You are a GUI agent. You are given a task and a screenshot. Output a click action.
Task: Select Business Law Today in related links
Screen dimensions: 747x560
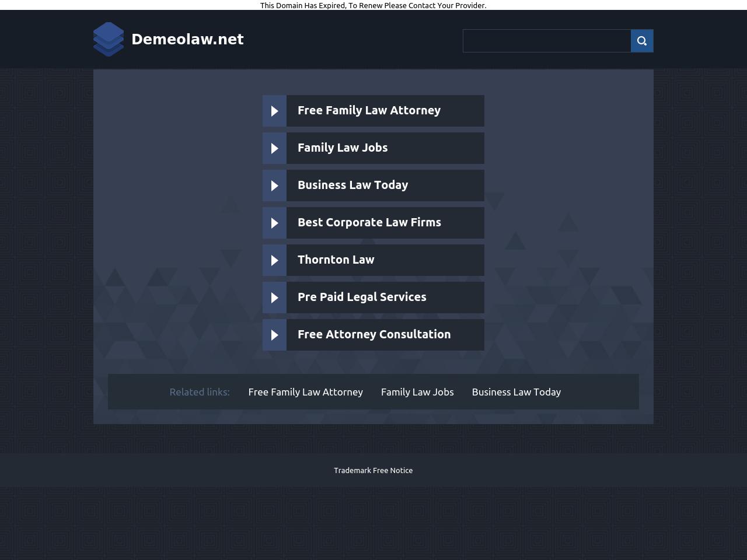click(x=516, y=392)
